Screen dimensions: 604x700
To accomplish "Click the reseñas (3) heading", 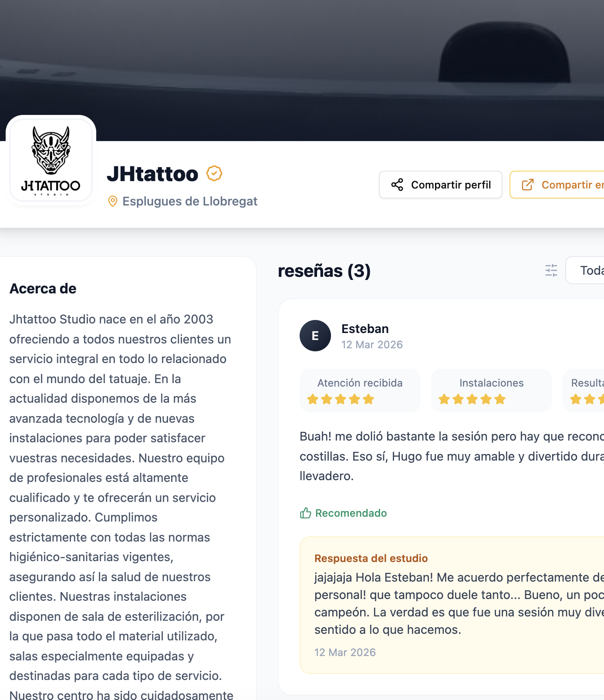I will [324, 271].
